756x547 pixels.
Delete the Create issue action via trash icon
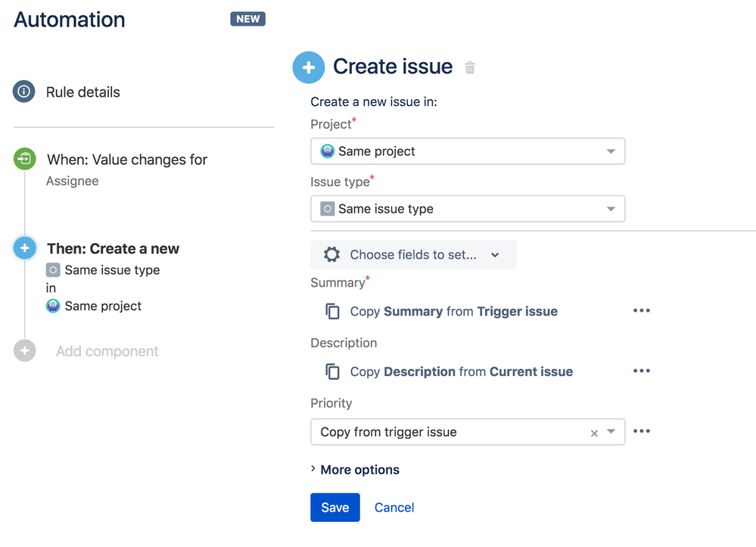(469, 67)
